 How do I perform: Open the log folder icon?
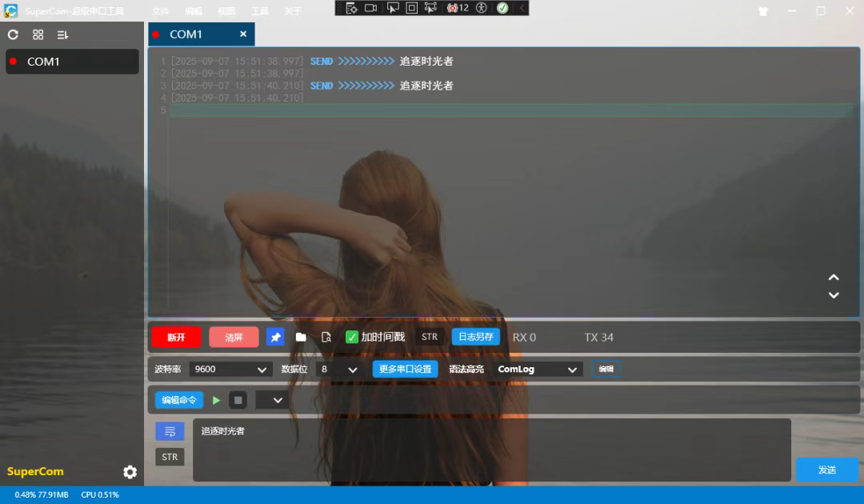click(x=301, y=337)
